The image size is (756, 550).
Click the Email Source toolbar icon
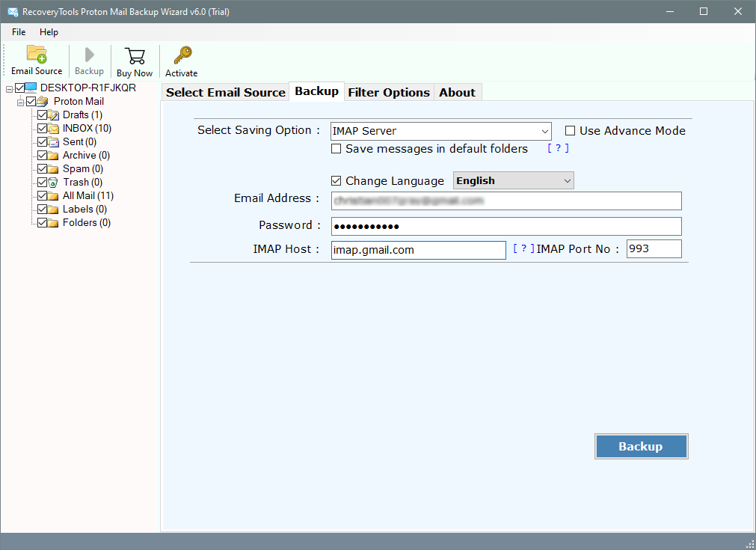(x=37, y=54)
